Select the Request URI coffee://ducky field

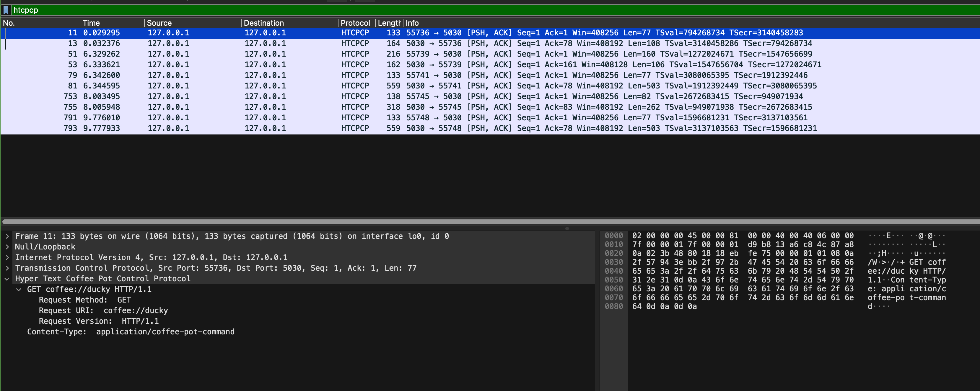tap(103, 311)
